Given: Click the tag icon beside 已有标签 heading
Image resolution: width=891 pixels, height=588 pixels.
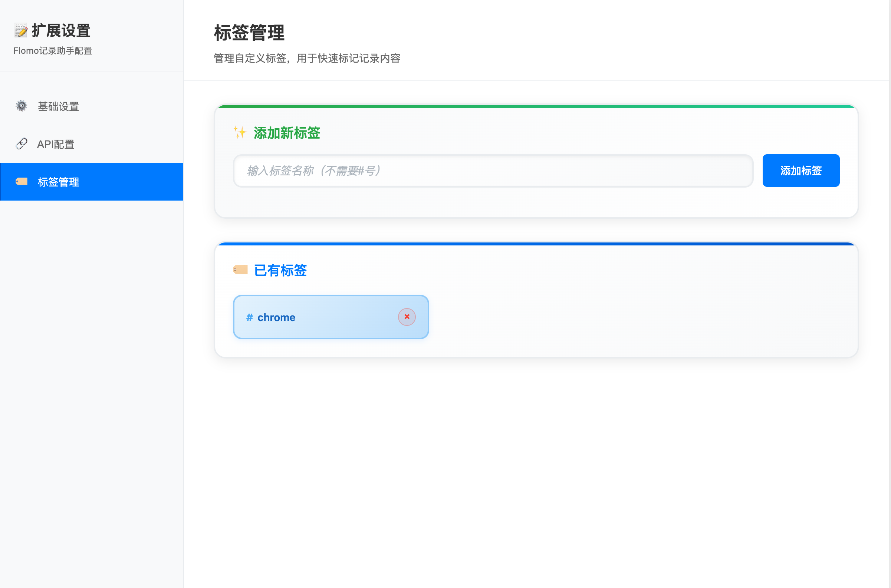Looking at the screenshot, I should click(240, 270).
